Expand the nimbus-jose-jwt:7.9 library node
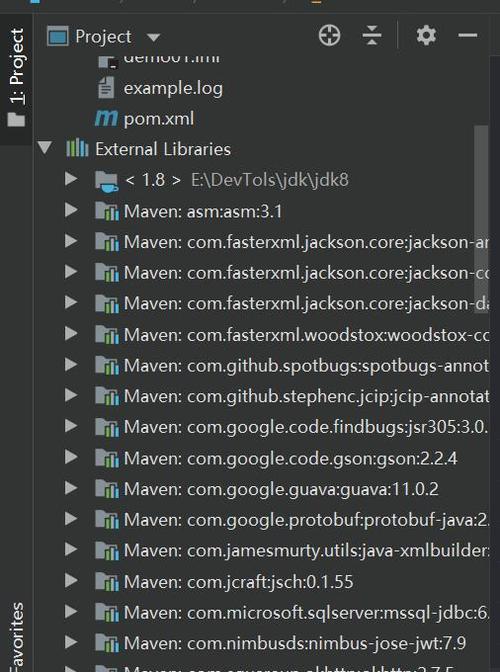500x672 pixels. tap(71, 642)
